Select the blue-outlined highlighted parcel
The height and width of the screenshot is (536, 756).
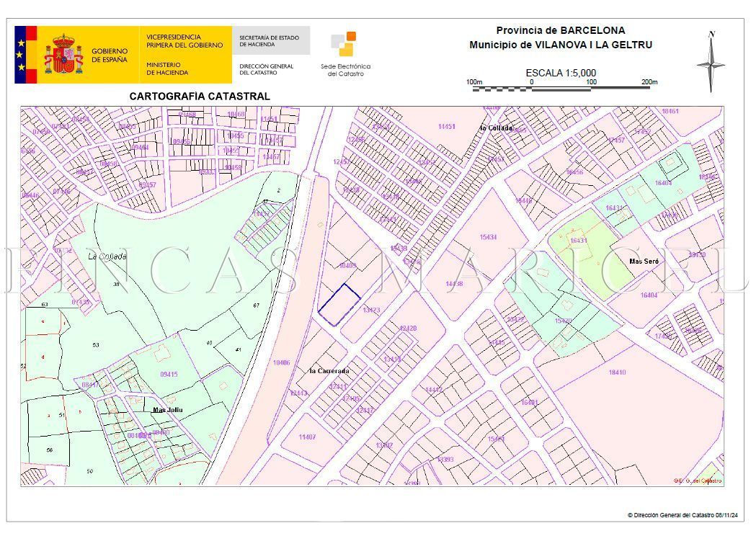click(339, 304)
